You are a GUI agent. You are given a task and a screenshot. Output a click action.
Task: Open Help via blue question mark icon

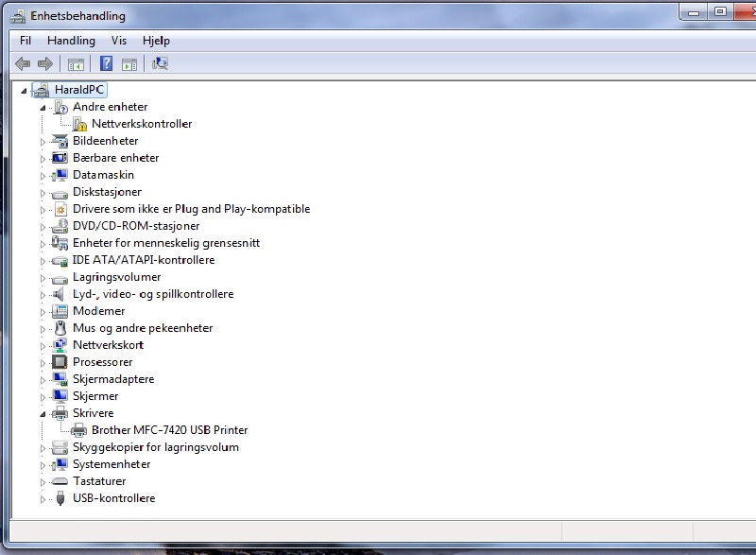point(106,63)
